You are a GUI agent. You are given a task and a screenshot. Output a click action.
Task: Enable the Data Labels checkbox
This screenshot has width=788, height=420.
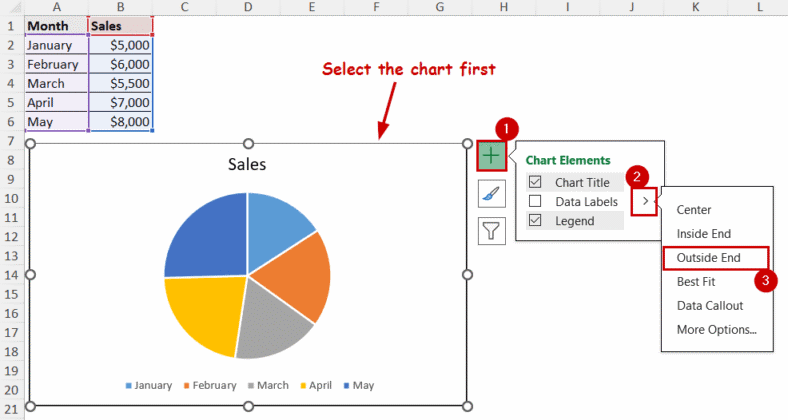click(x=535, y=202)
